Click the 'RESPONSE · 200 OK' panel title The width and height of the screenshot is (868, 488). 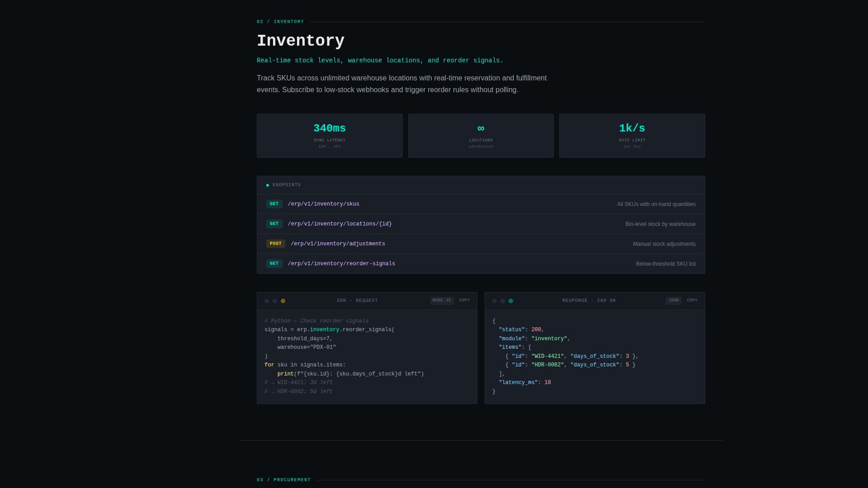point(589,300)
